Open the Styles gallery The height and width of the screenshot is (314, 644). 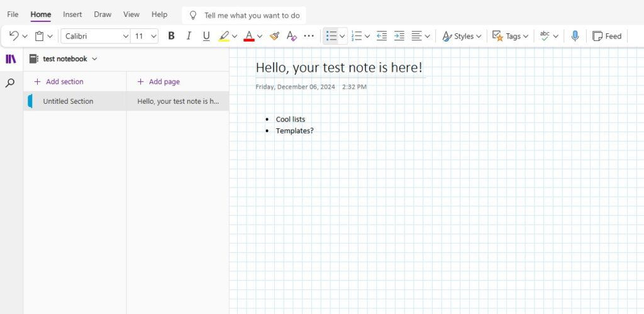pyautogui.click(x=462, y=36)
